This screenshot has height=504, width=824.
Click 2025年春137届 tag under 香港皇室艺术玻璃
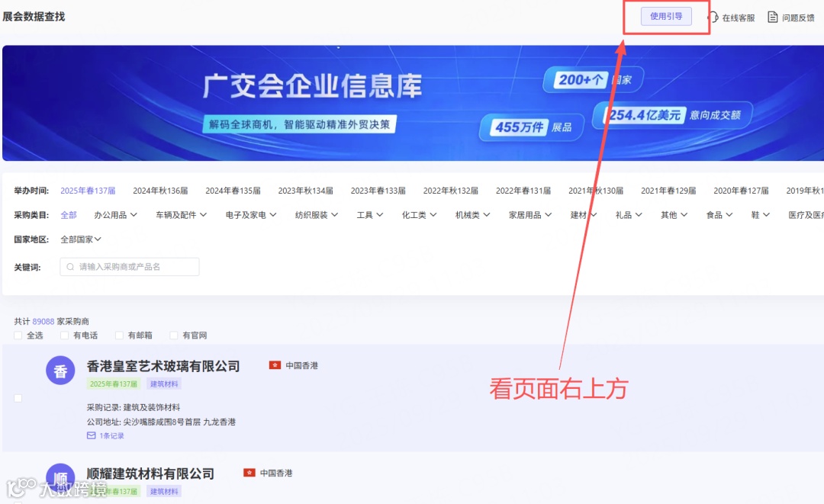[114, 384]
